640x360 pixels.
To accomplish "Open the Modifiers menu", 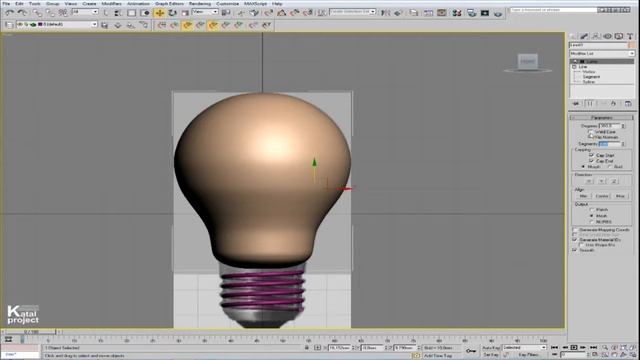I will tap(111, 4).
